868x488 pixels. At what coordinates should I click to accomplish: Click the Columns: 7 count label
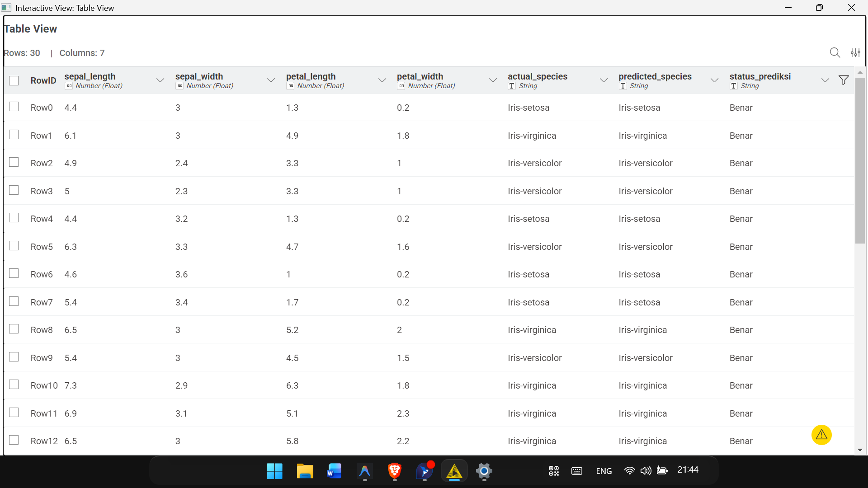point(82,53)
